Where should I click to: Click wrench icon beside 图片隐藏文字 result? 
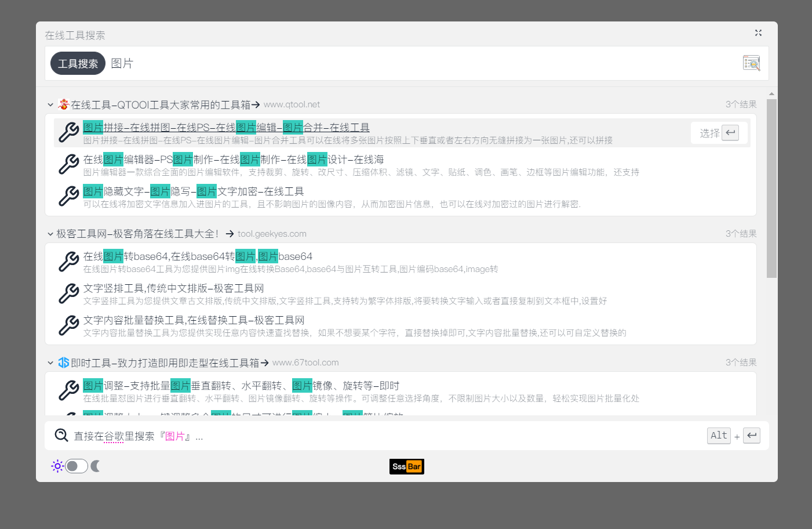pos(69,196)
